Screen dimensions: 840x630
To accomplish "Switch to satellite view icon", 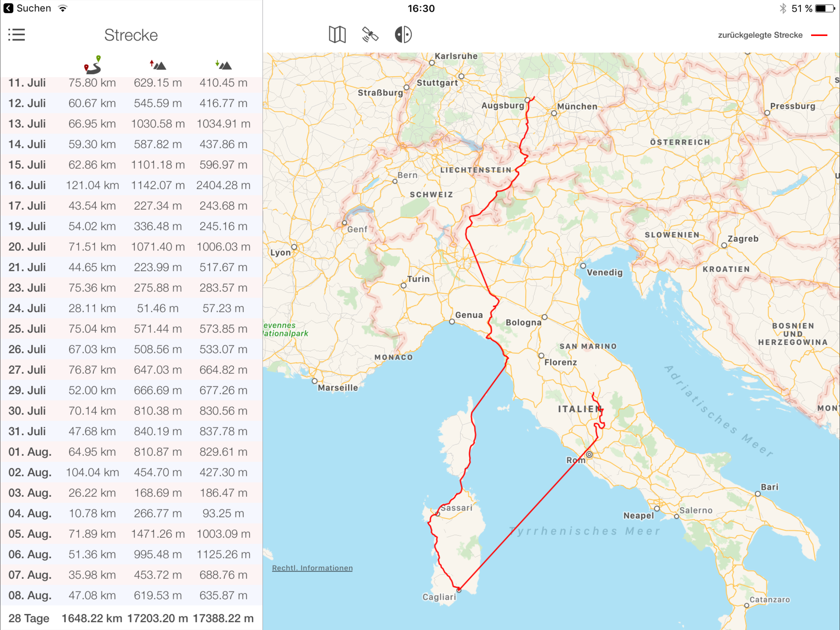I will 370,34.
